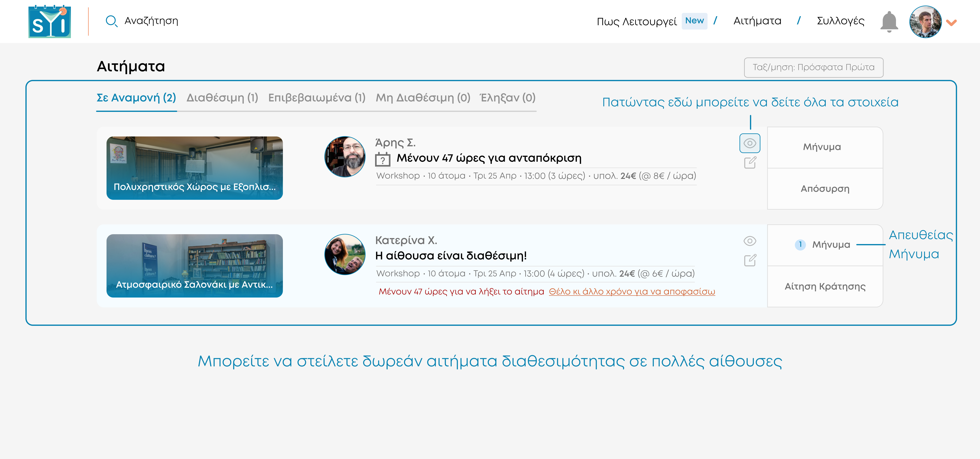Click the calendar question-mark icon
This screenshot has width=980, height=459.
(382, 159)
